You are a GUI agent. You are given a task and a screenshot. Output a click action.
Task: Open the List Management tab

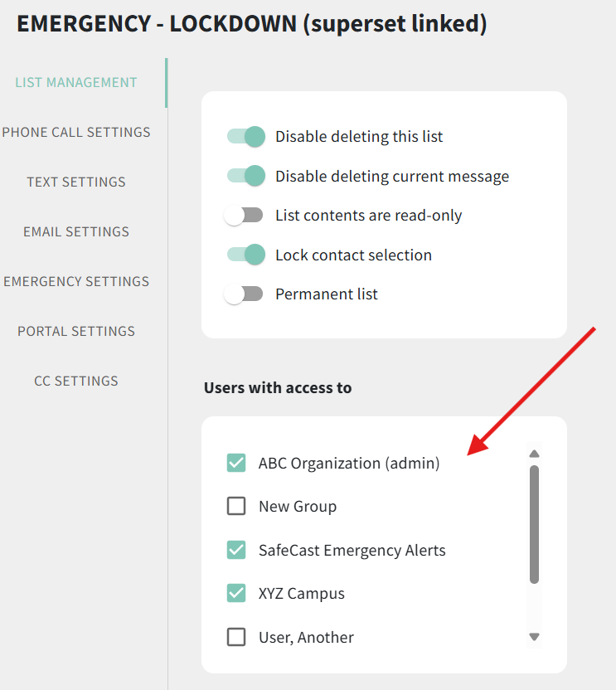[x=76, y=82]
